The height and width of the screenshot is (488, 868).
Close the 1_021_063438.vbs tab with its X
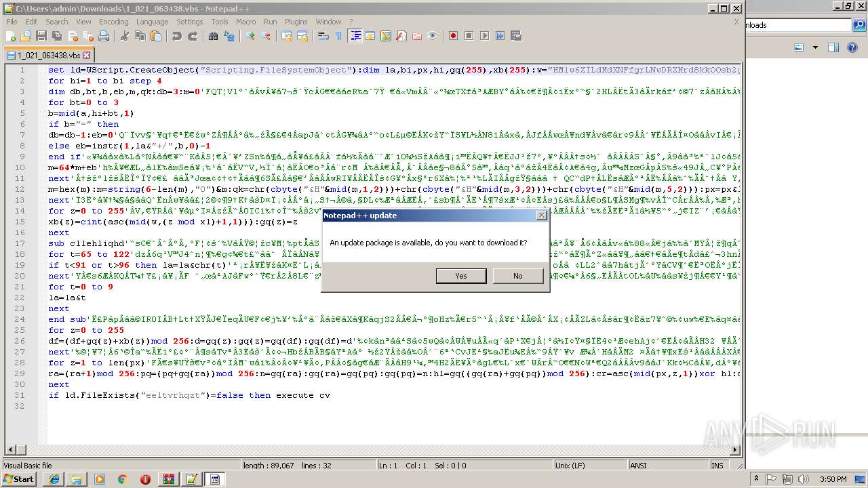click(x=86, y=56)
